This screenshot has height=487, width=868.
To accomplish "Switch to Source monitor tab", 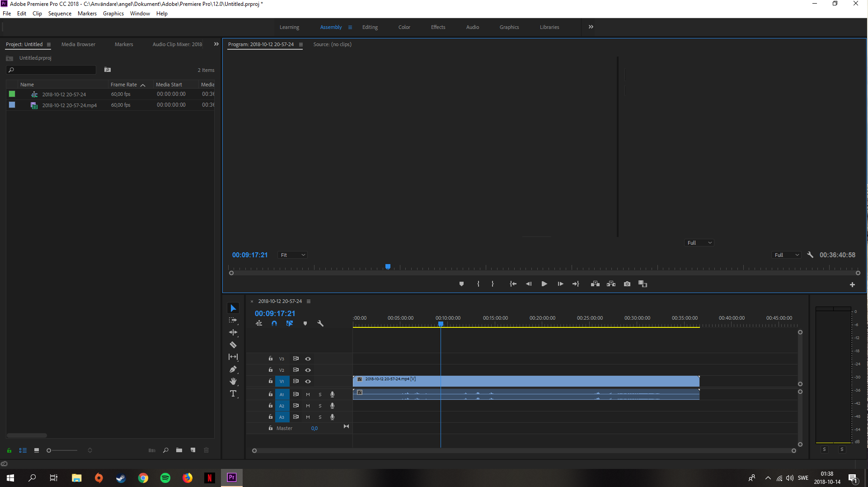I will click(x=333, y=44).
